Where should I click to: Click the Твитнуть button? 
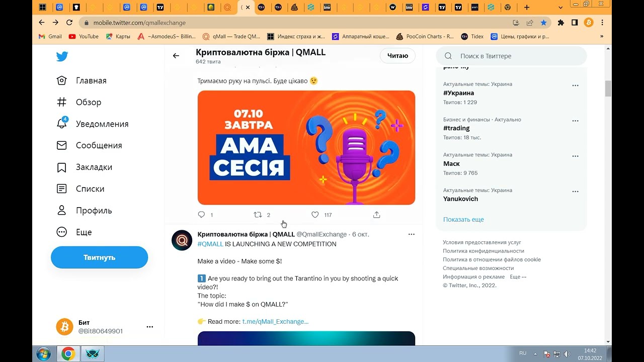tap(99, 257)
